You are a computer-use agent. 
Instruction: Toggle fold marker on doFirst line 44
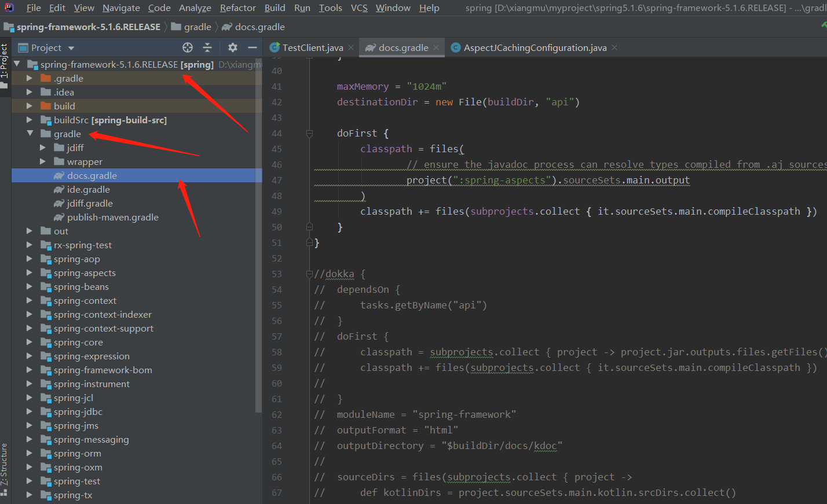tap(309, 133)
